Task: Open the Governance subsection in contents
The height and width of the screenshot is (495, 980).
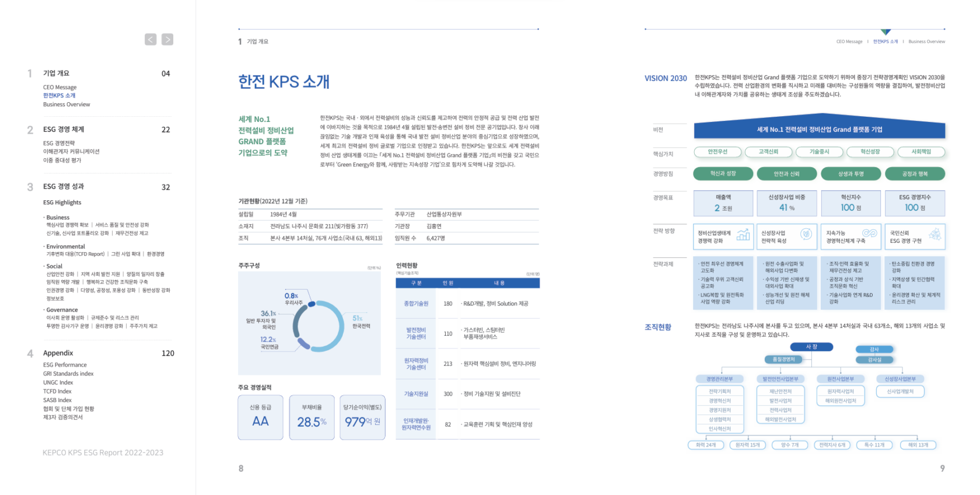Action: coord(62,310)
